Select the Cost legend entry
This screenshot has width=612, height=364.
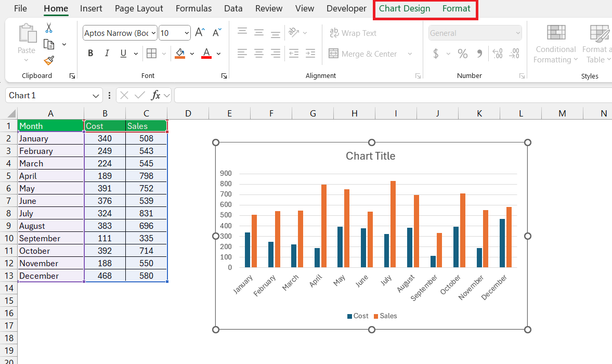tap(358, 316)
